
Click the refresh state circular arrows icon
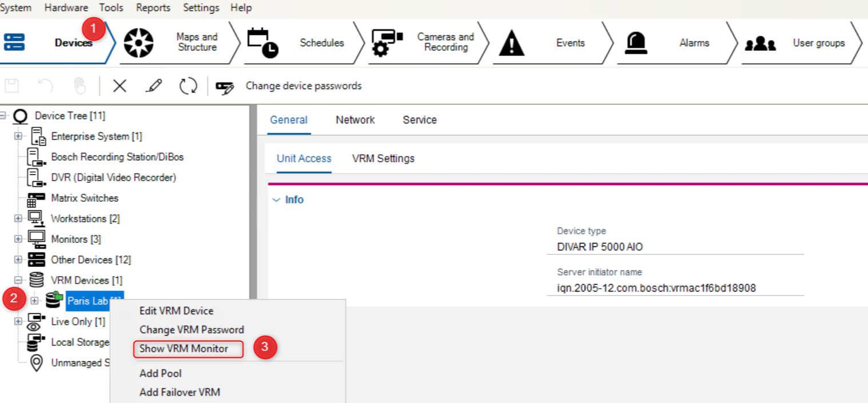188,86
